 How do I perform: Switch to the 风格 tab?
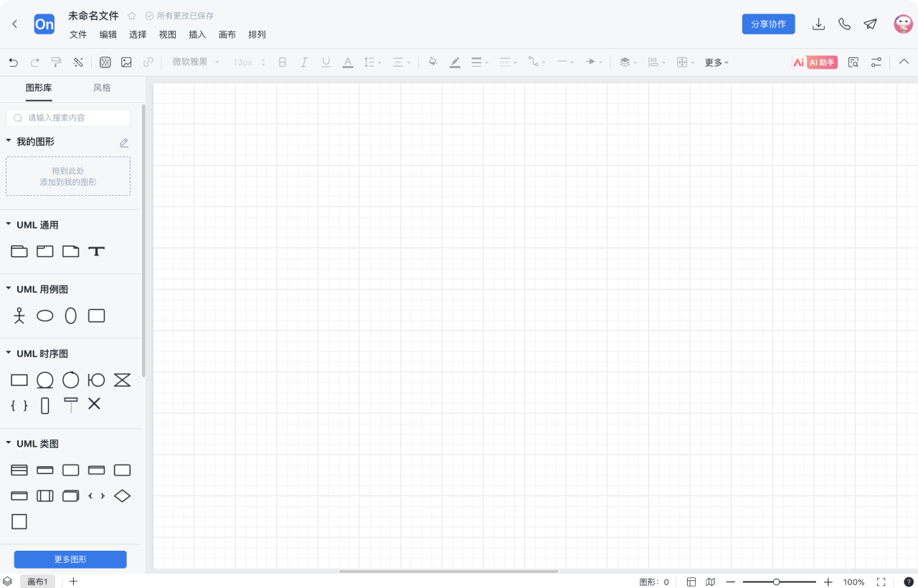tap(102, 88)
